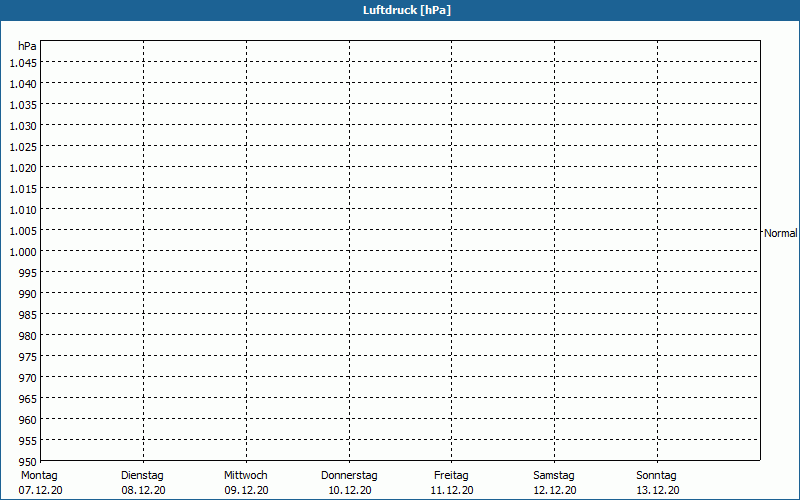Select the Donnerstag day label

349,475
